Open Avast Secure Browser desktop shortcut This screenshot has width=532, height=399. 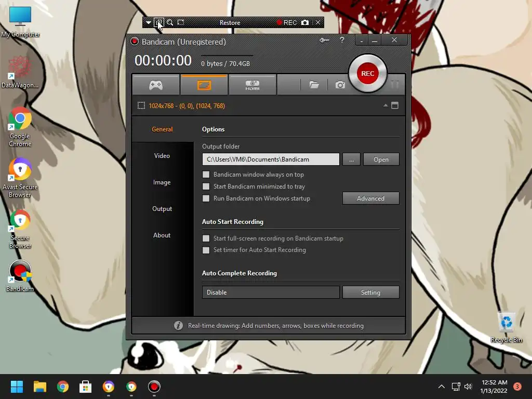click(x=20, y=178)
